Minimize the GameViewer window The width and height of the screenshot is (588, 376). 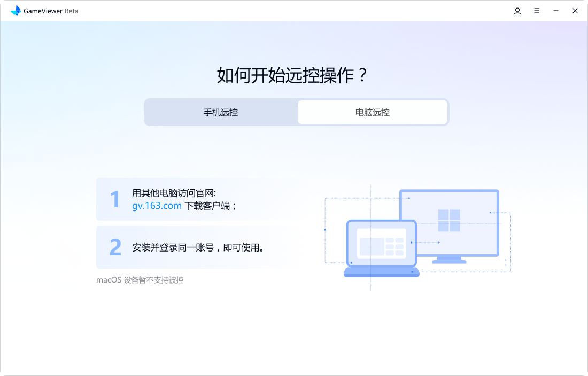[x=556, y=11]
